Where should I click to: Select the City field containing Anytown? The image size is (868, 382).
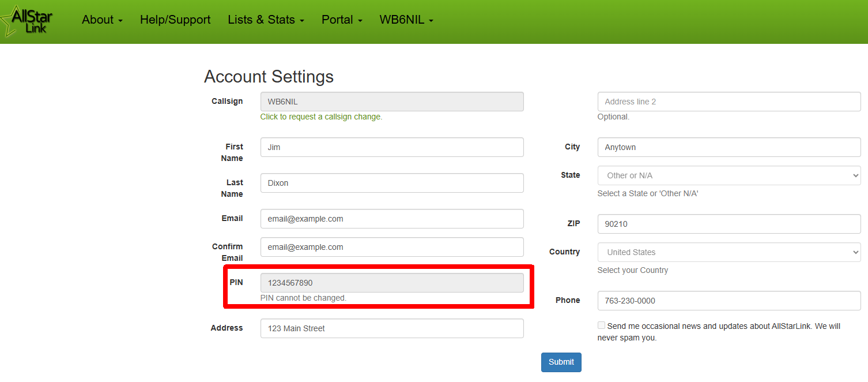pos(729,147)
